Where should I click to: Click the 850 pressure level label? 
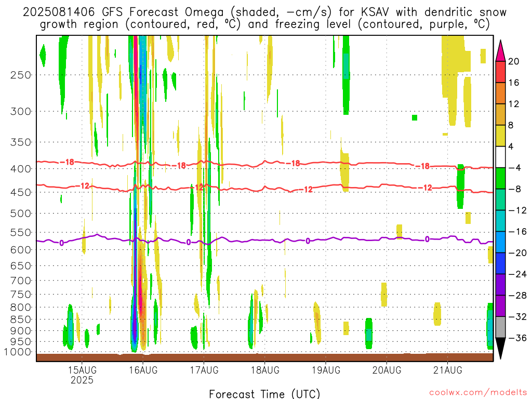(x=21, y=320)
